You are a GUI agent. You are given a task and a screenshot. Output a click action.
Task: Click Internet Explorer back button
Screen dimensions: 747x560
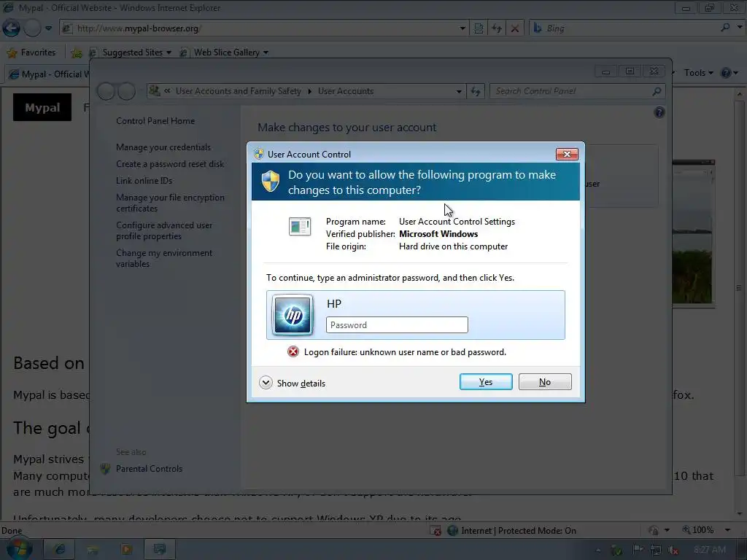(11, 28)
